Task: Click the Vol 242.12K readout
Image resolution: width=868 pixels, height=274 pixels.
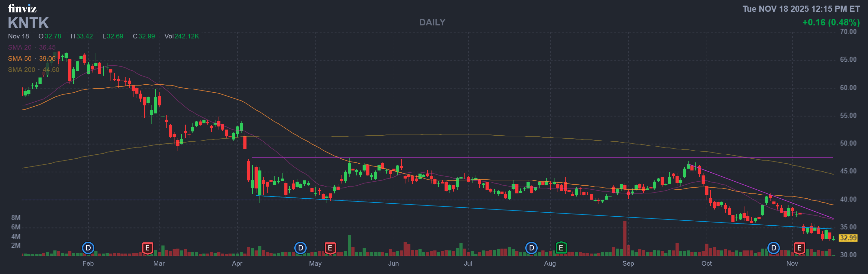Action: tap(182, 36)
